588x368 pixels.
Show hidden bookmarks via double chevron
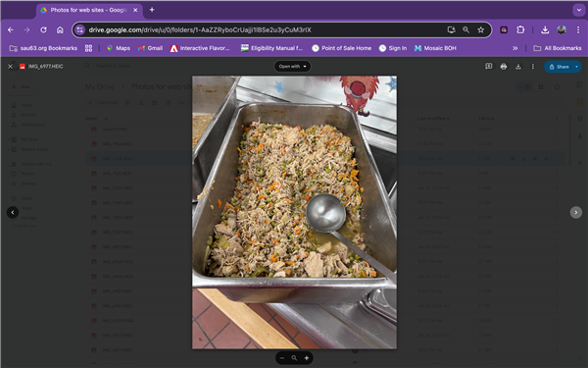pyautogui.click(x=515, y=48)
